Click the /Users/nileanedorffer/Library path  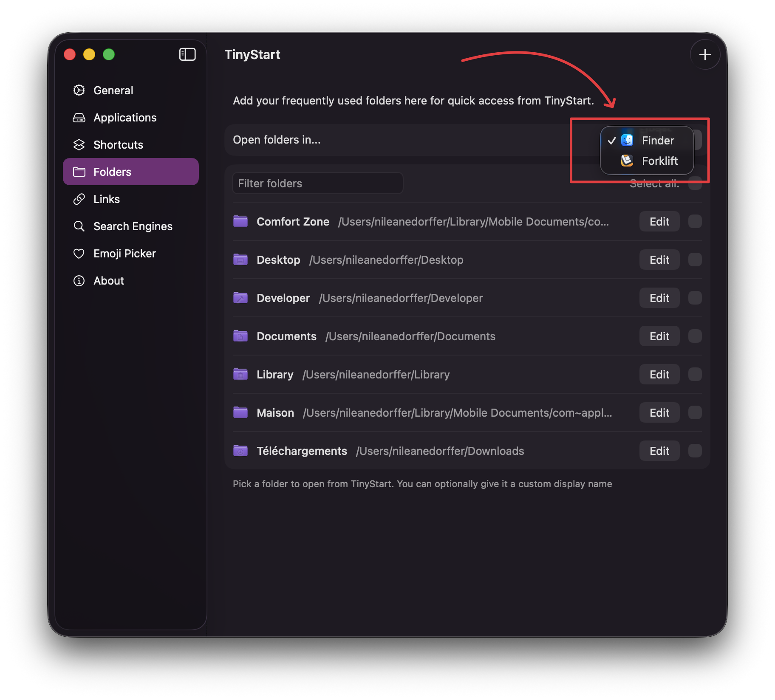tap(376, 374)
